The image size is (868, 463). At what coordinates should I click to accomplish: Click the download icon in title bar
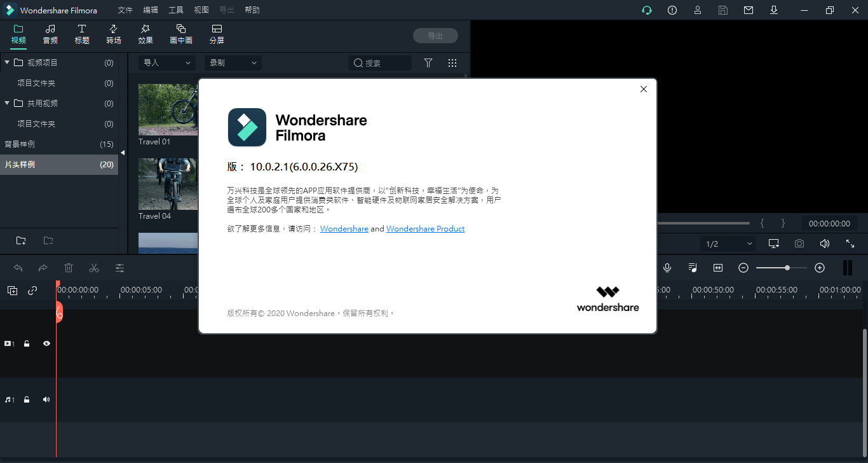point(774,10)
